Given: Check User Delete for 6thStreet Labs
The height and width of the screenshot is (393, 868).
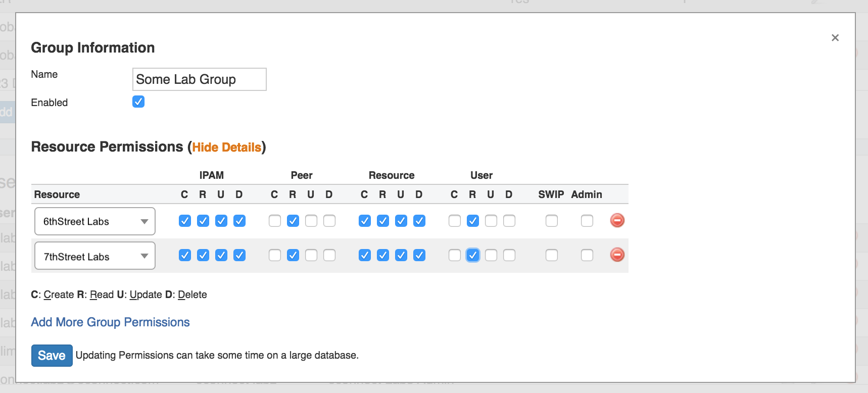Looking at the screenshot, I should pos(509,221).
